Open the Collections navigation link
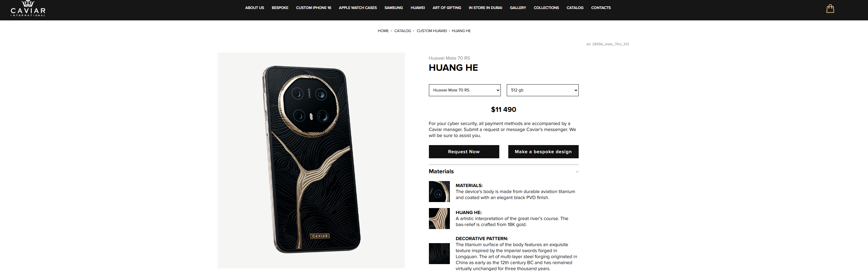Viewport: 868px width, 271px height. [546, 8]
